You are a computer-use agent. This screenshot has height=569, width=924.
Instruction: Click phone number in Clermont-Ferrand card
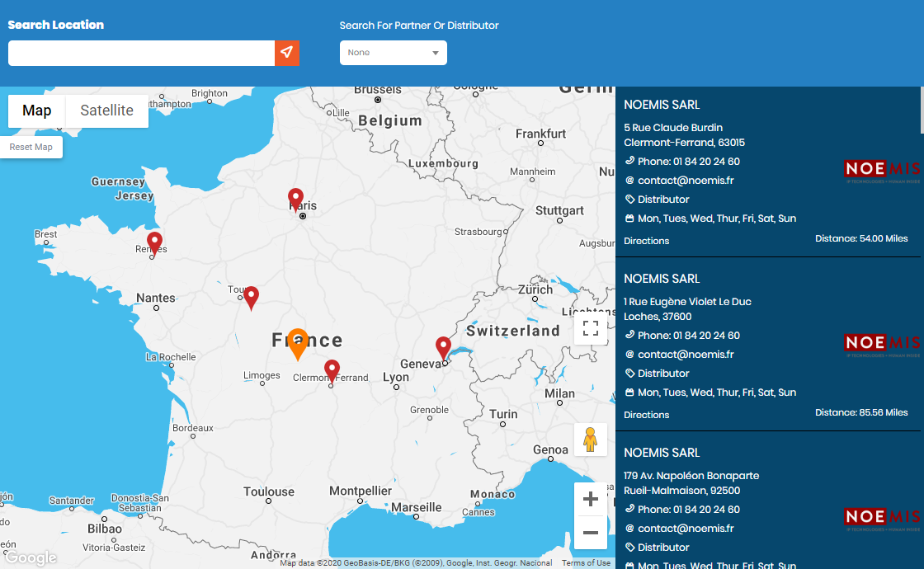[x=706, y=162]
